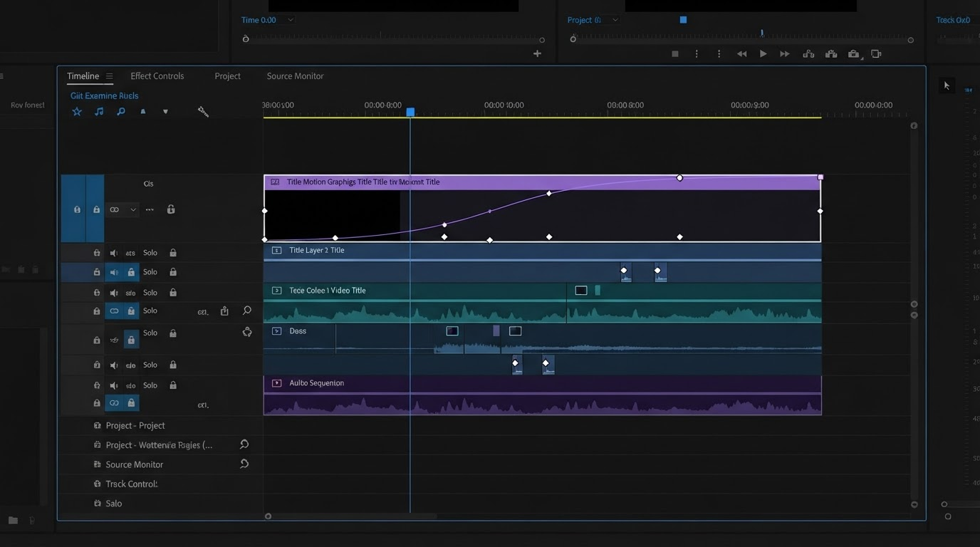Toggle Solo on the Aulbo Sequenion track
The image size is (980, 547).
coord(150,385)
